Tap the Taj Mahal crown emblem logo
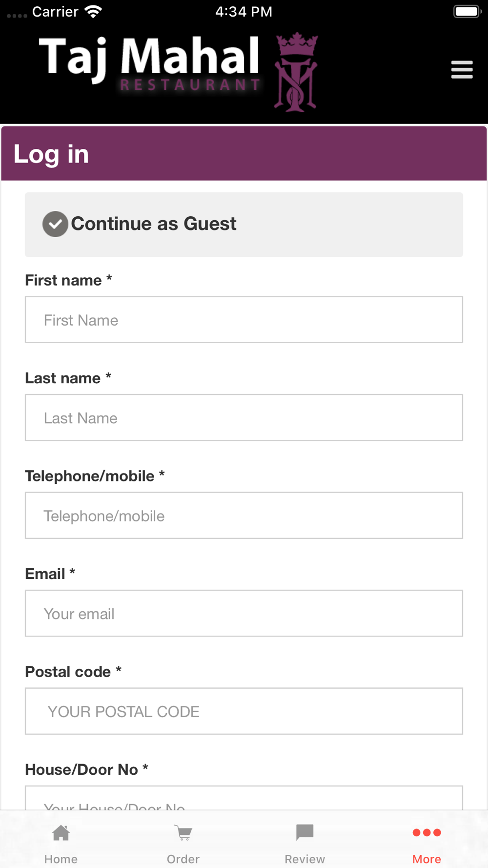Screen dimensions: 488x868 (296, 72)
